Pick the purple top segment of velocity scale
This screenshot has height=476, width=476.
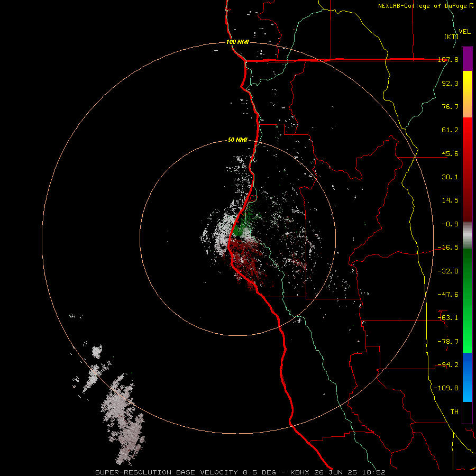tap(467, 59)
